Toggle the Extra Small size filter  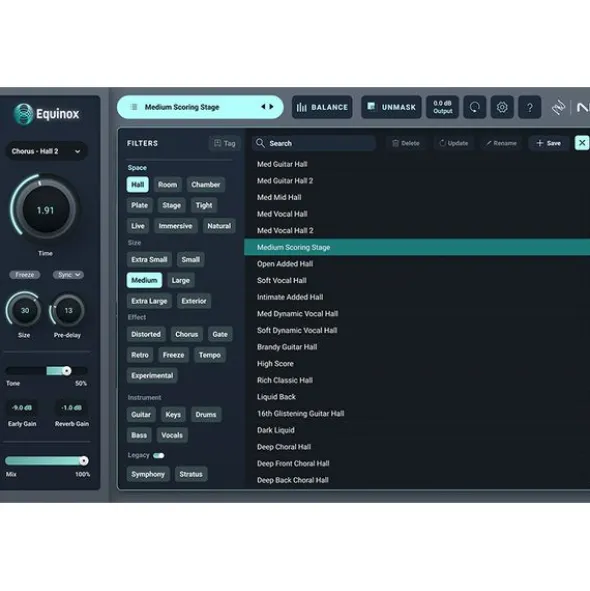pos(149,260)
